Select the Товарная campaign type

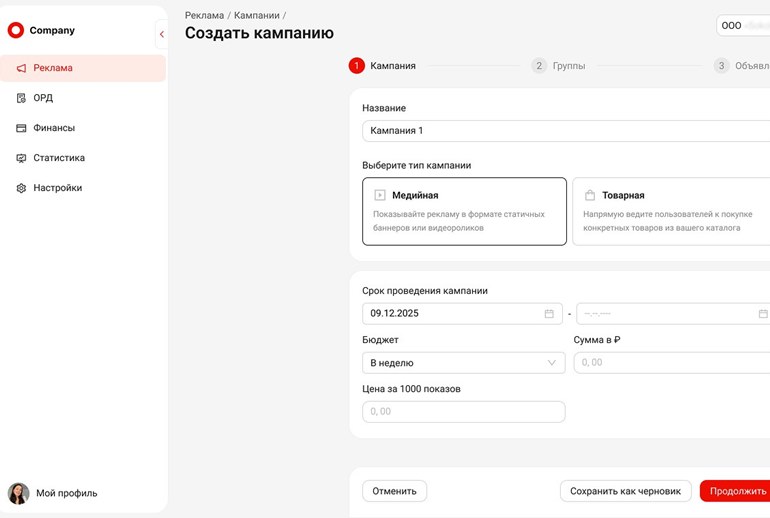tap(670, 211)
